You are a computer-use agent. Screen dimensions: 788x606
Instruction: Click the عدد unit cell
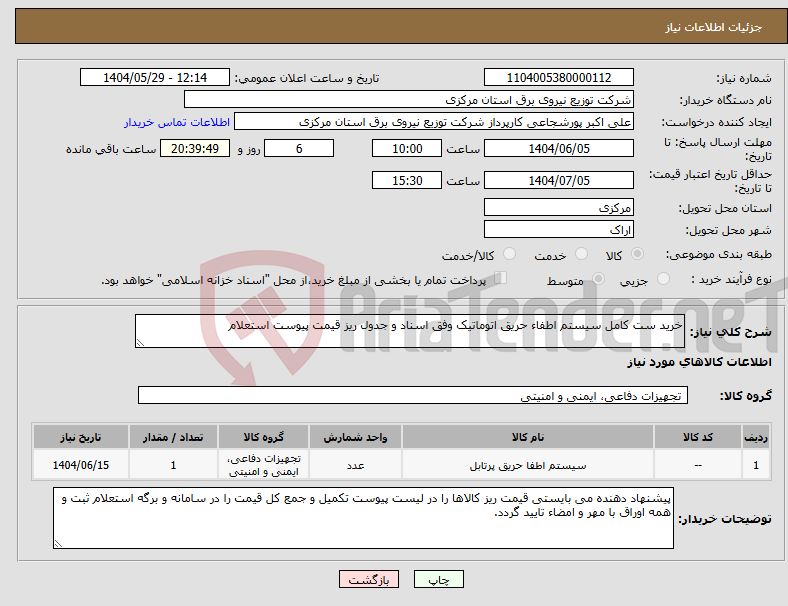[355, 465]
